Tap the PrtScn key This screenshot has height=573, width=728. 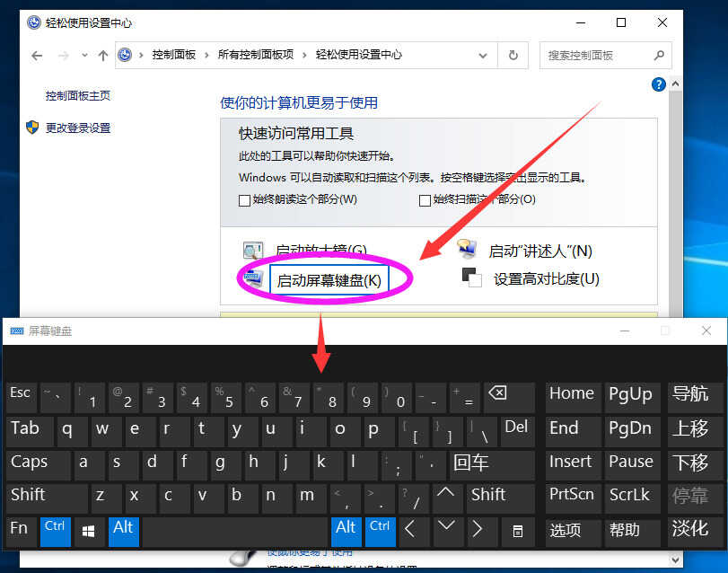(573, 498)
